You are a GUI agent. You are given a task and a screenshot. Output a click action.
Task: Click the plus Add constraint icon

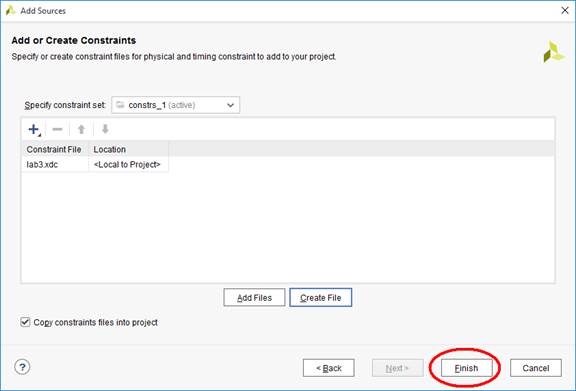coord(34,129)
